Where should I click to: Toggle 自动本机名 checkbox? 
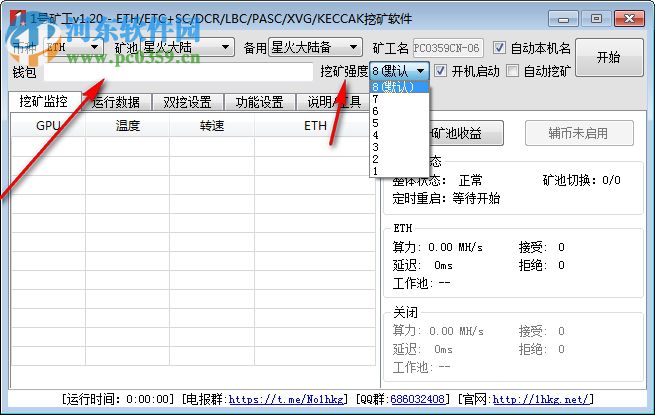tap(499, 48)
